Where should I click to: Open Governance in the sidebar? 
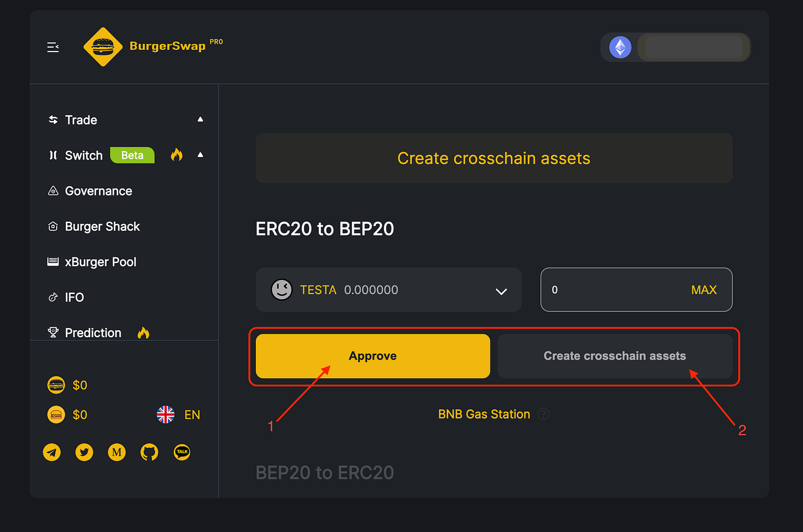tap(98, 191)
